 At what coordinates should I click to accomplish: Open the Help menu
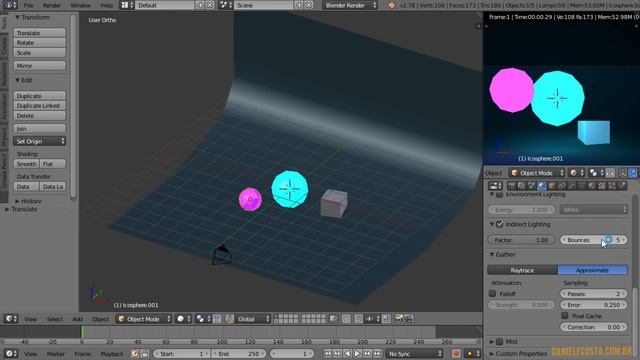click(x=106, y=5)
